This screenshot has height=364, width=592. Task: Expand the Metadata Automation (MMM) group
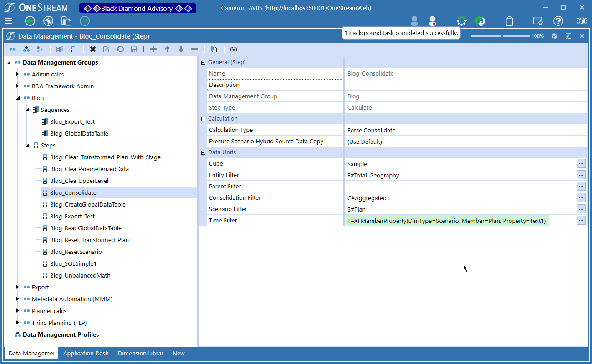tap(18, 299)
